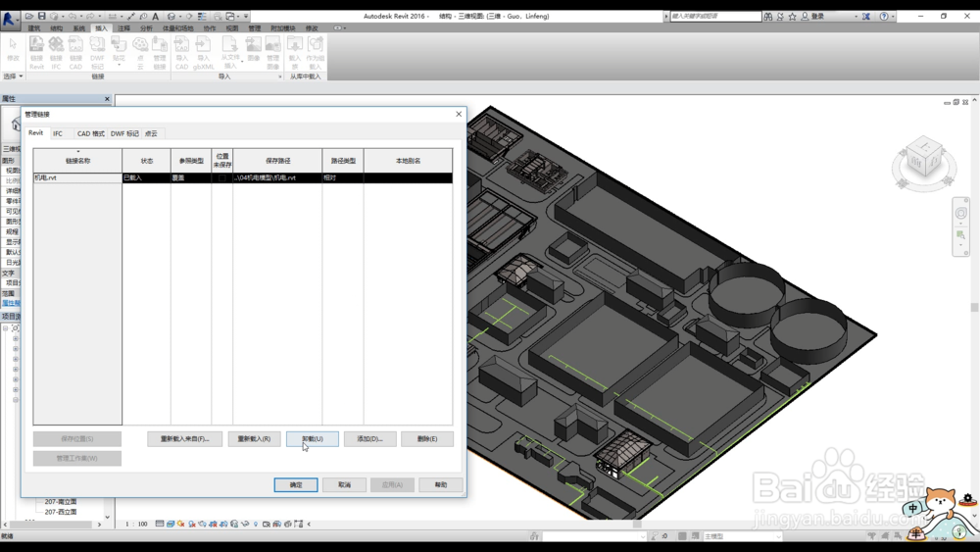Open the 系统 ribbon tab
The image size is (980, 552).
[x=78, y=28]
